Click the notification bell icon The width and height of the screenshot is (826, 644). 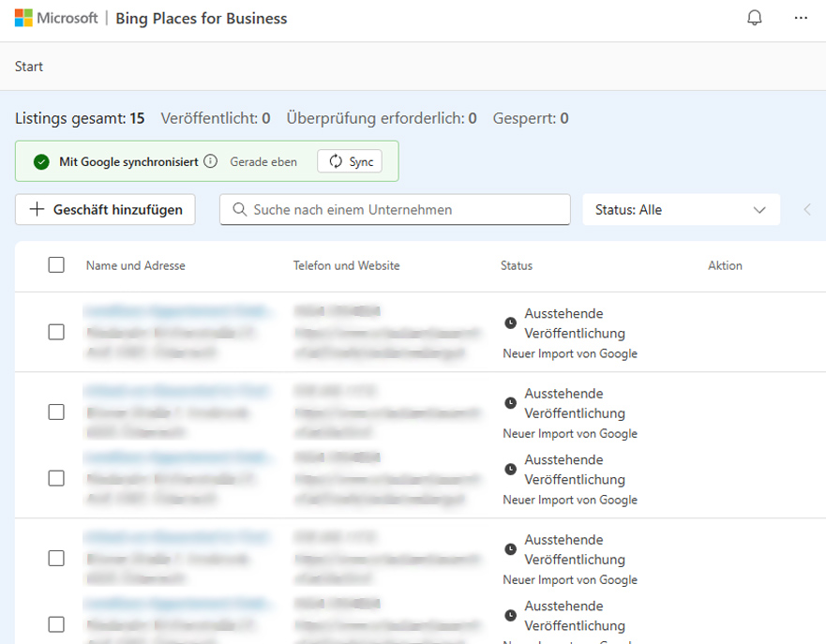point(754,19)
